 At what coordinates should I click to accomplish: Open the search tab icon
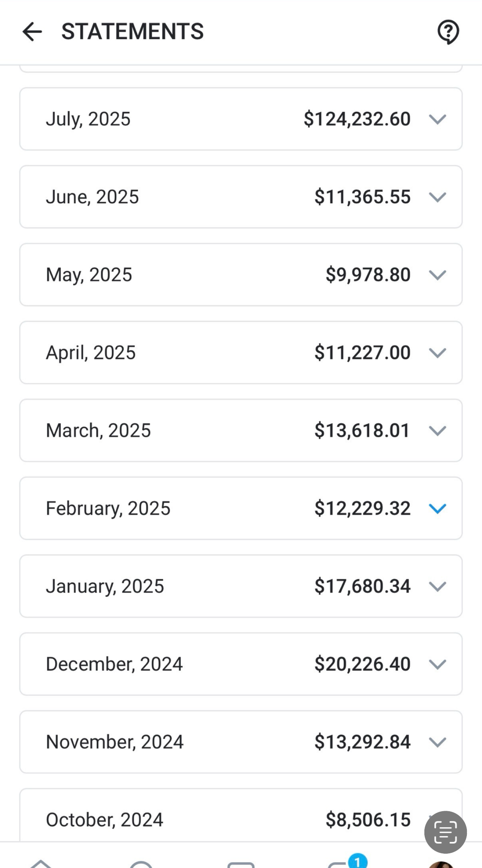141,864
